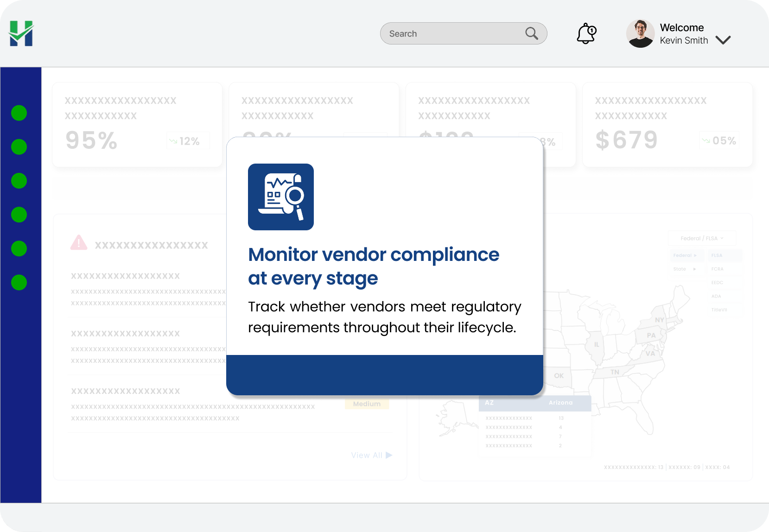Click the Medium priority badge
The image size is (769, 532).
367,404
